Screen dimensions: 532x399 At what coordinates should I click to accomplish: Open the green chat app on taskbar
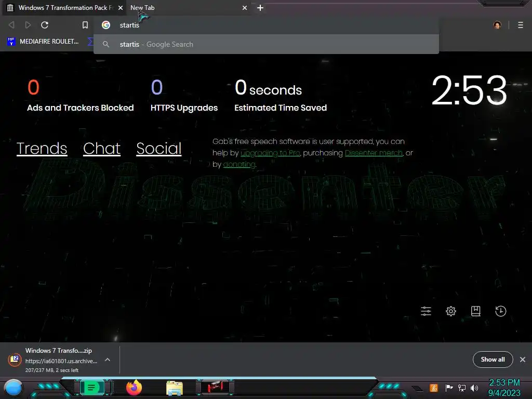click(91, 388)
